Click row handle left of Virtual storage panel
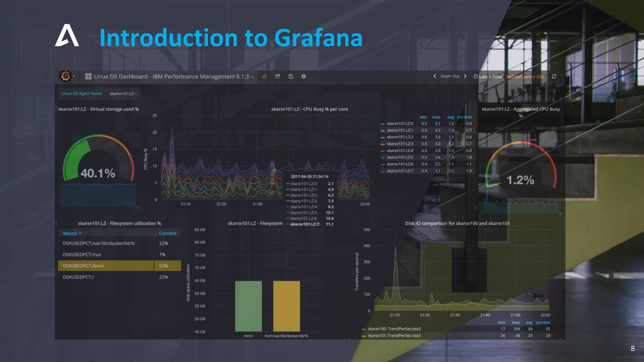 56,109
